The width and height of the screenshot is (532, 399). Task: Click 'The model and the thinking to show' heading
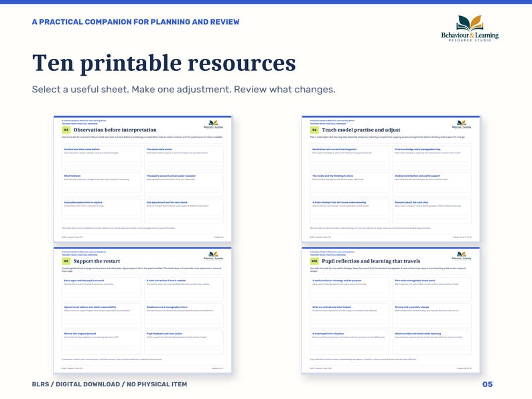tap(332, 176)
